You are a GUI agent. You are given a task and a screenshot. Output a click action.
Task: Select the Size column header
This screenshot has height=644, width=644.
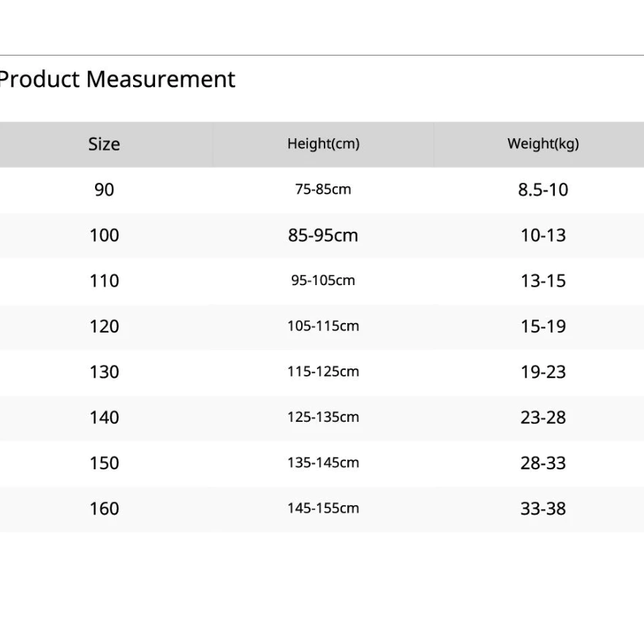[x=105, y=144]
